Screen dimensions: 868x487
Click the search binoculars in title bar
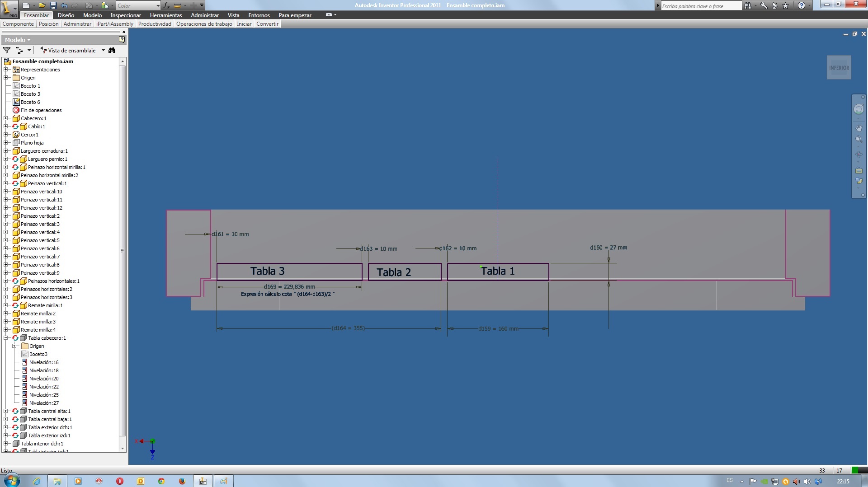(748, 5)
